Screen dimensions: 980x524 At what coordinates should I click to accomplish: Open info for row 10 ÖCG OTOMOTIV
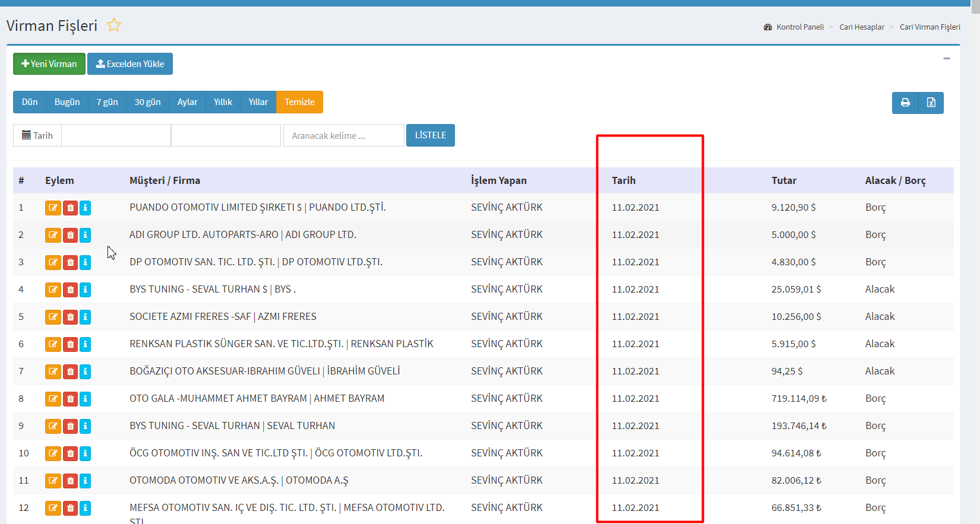click(x=86, y=453)
